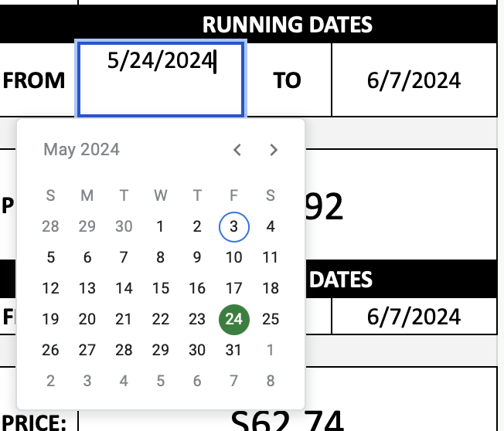Click the May 2024 month label
This screenshot has height=431, width=504.
click(x=82, y=150)
